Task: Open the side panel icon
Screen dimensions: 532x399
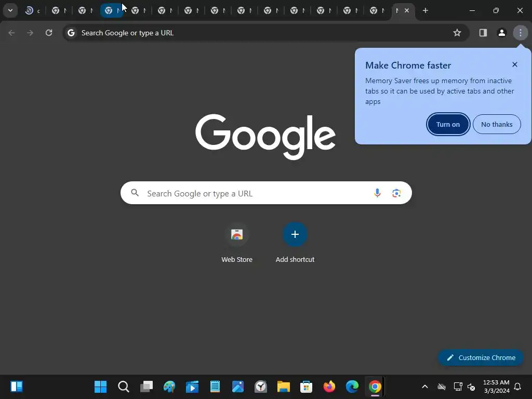Action: (483, 33)
